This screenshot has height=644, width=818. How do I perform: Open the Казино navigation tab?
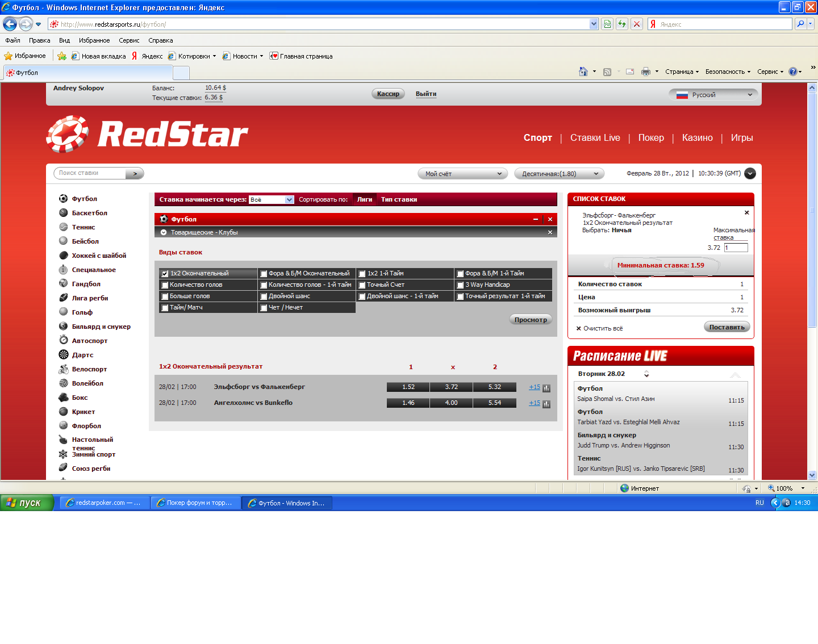(697, 138)
